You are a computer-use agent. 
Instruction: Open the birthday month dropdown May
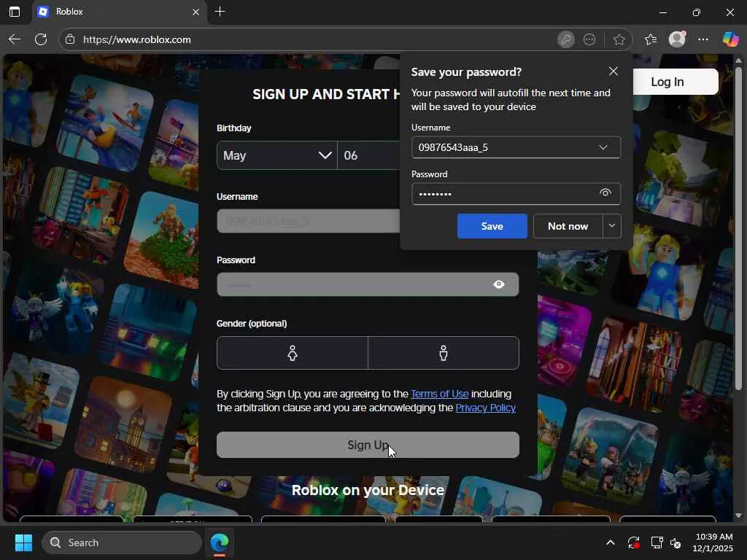[276, 155]
